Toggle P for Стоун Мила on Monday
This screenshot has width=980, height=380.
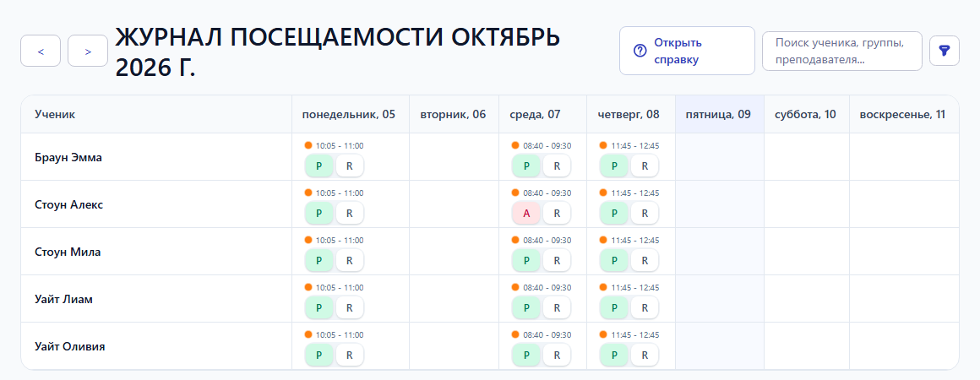[318, 261]
